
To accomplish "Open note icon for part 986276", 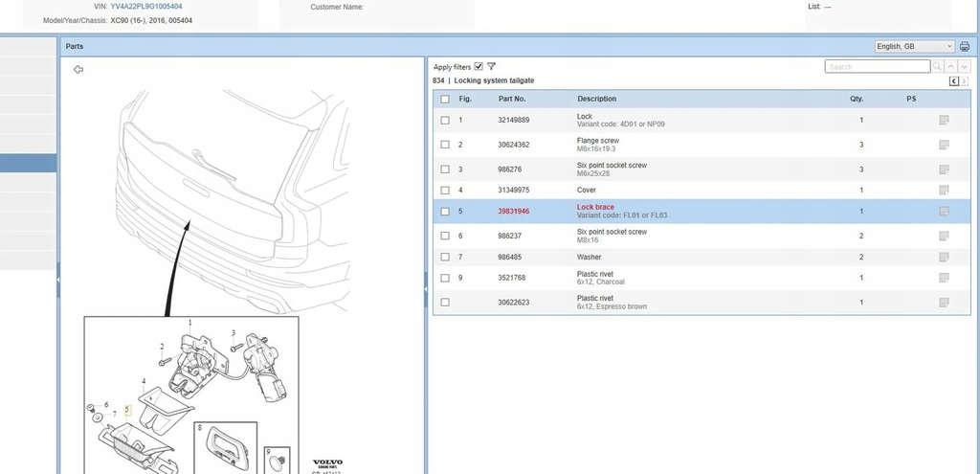I will (944, 169).
